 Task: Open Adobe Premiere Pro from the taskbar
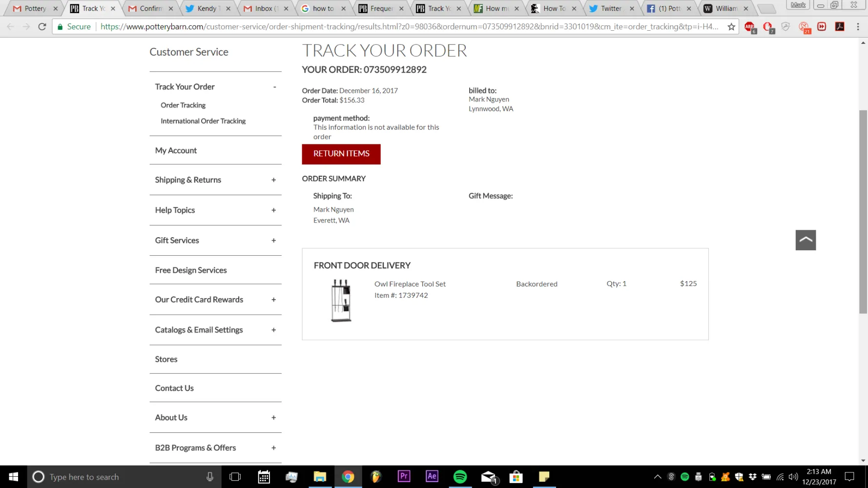[x=404, y=477]
